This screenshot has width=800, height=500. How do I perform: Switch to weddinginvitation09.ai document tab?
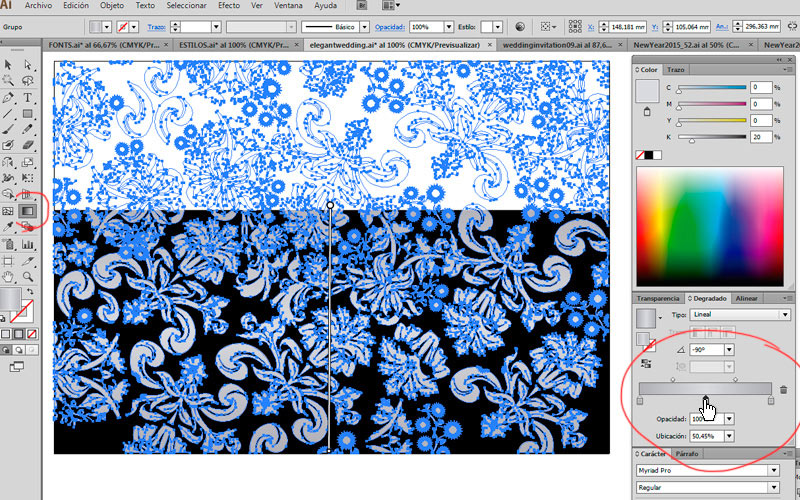pyautogui.click(x=562, y=45)
